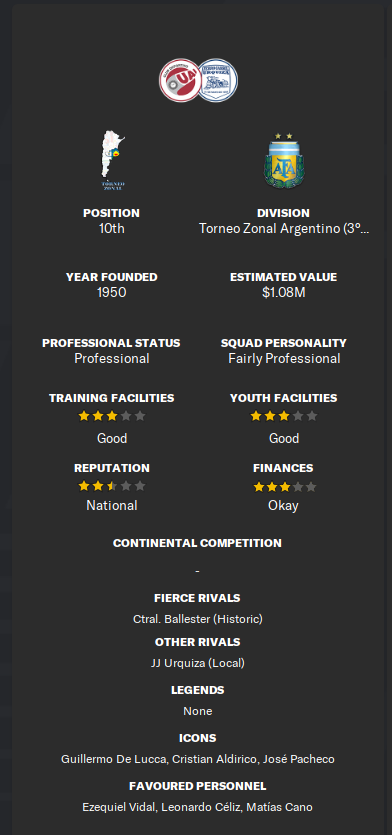Open icon José Pacheco profile
Screen dimensions: 392x835
[x=299, y=759]
